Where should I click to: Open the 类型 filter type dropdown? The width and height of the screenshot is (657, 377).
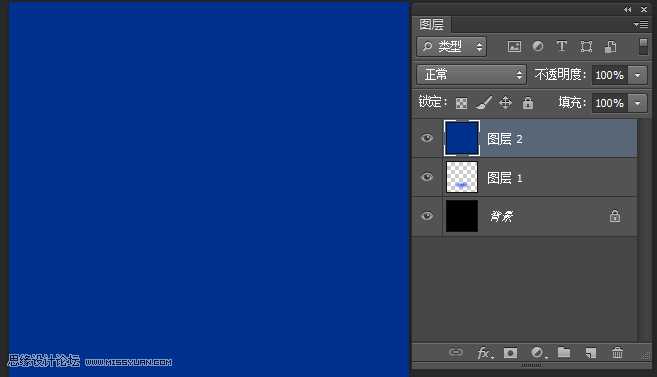[451, 46]
